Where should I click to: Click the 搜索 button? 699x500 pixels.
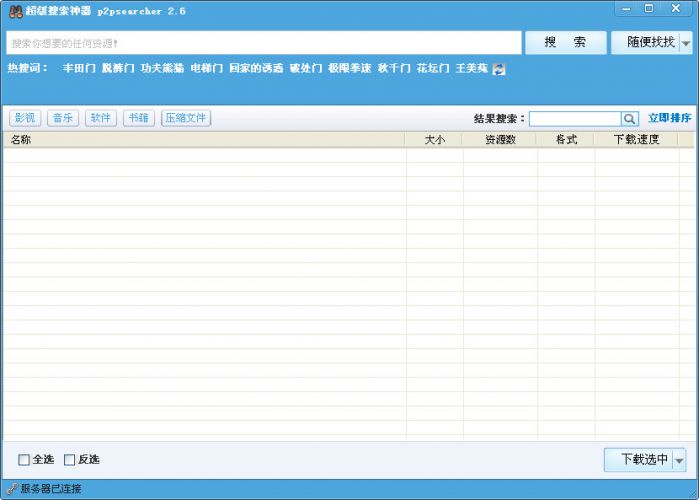(x=566, y=43)
